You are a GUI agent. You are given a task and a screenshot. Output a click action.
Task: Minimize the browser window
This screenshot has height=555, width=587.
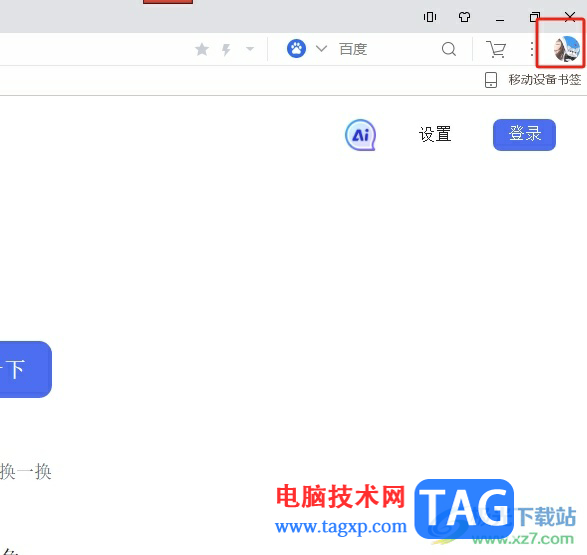[x=500, y=20]
